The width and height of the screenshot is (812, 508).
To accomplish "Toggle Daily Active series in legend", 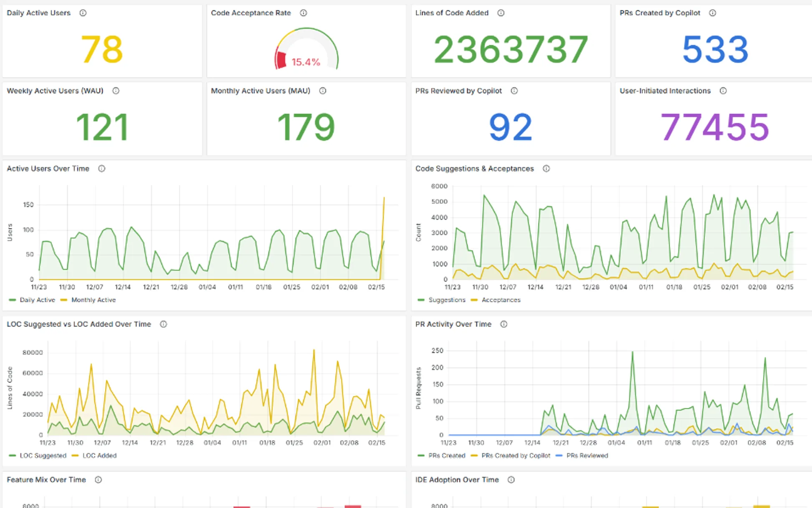I will pos(37,300).
